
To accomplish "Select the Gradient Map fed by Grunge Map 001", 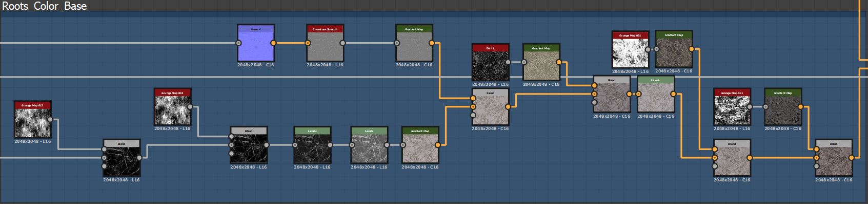I will click(674, 49).
